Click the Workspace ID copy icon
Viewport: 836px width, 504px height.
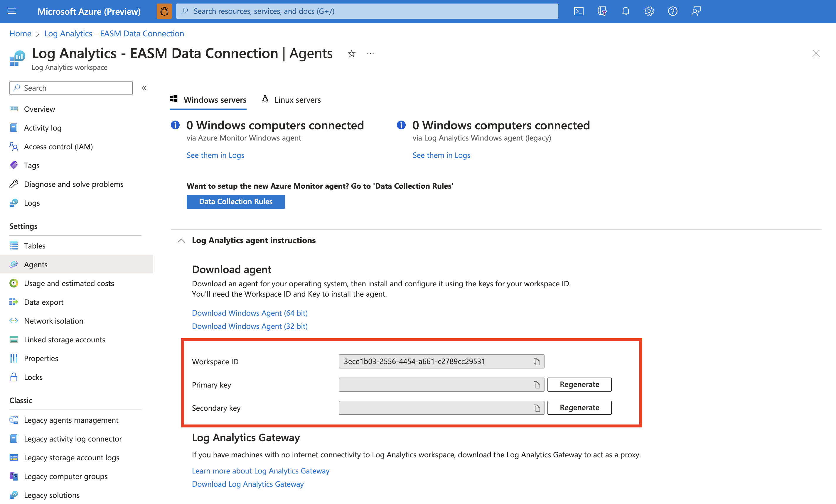536,361
